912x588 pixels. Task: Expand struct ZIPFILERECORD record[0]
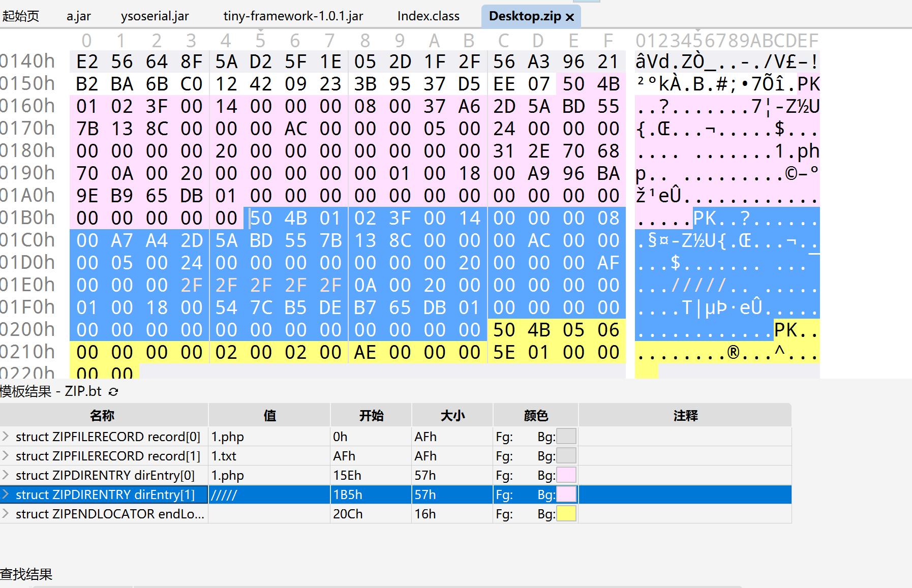pos(6,437)
